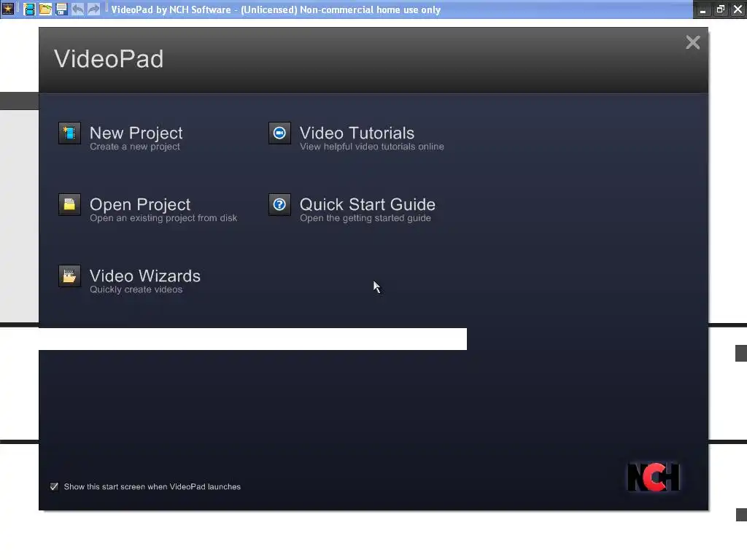Click the Video Wizards clapperboard icon
This screenshot has width=747, height=560.
(69, 276)
